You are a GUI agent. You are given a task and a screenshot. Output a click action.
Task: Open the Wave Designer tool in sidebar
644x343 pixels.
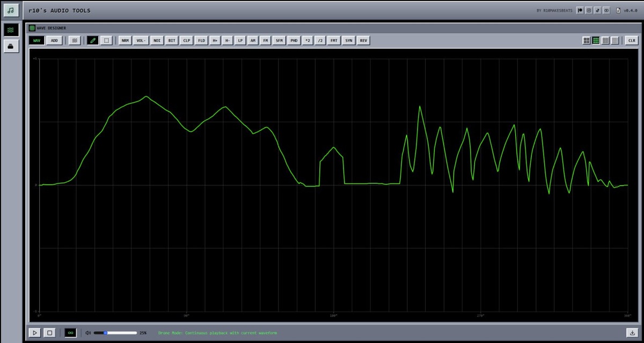(11, 30)
